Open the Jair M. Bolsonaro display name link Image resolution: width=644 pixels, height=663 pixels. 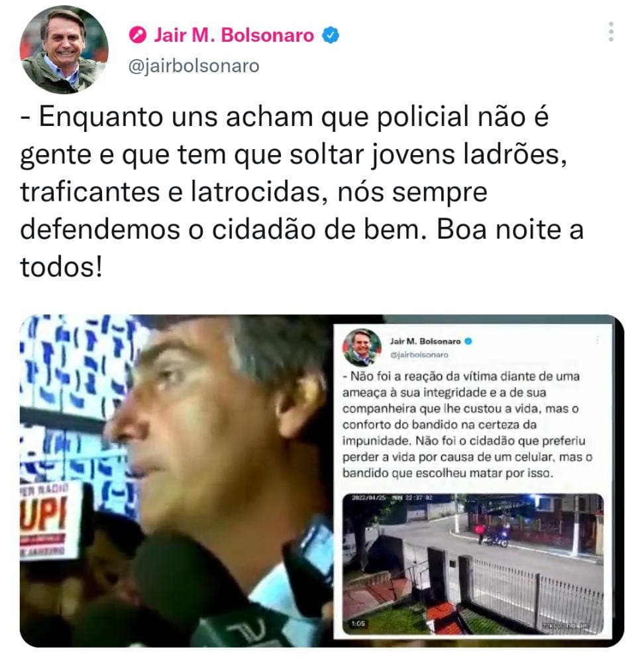(234, 35)
